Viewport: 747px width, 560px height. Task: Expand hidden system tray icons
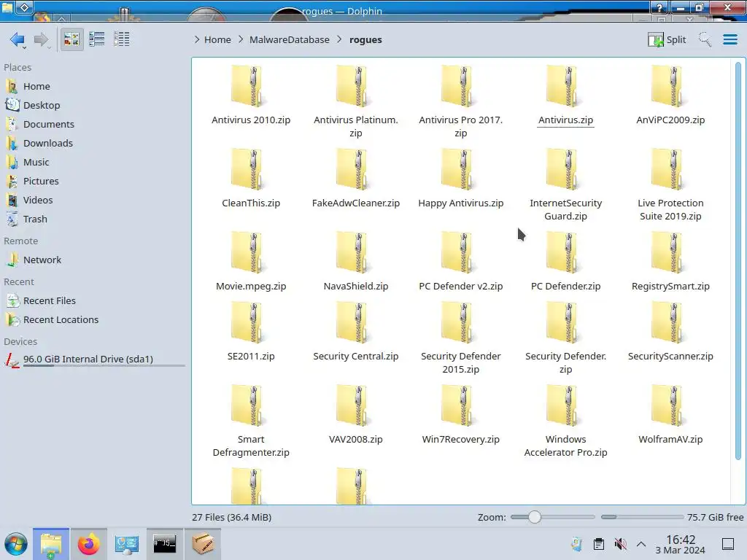pyautogui.click(x=641, y=544)
